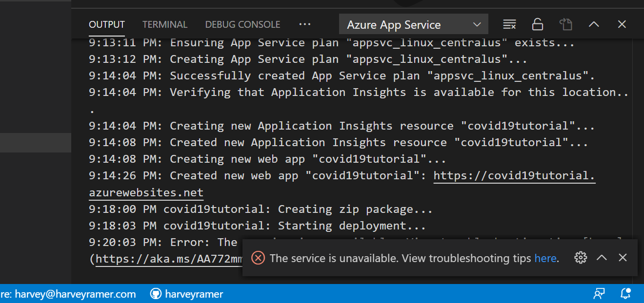Select the 9:13:12 'Creating App Service plan' line
Viewport: 644px width, 303px height.
point(308,59)
